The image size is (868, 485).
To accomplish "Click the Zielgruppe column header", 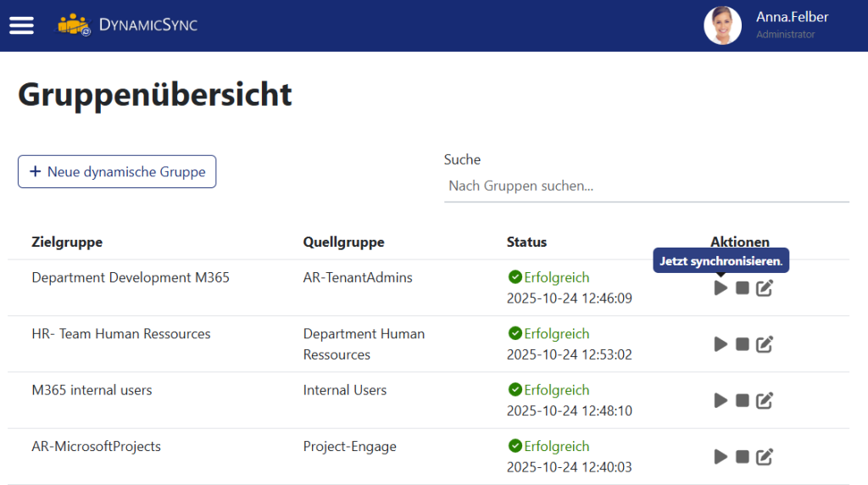I will tap(67, 242).
